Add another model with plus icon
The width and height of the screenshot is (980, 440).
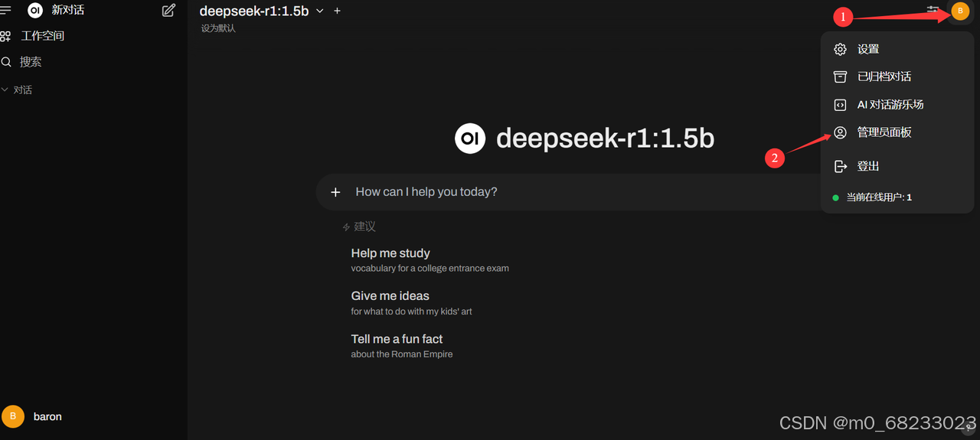click(338, 11)
